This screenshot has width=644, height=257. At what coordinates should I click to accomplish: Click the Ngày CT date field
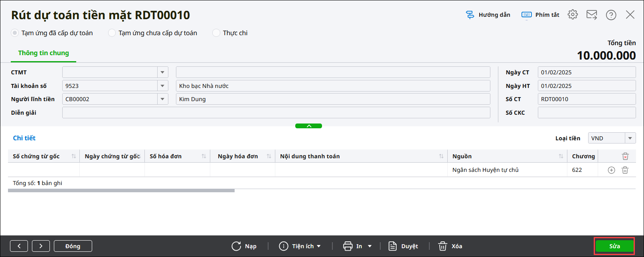(x=587, y=72)
